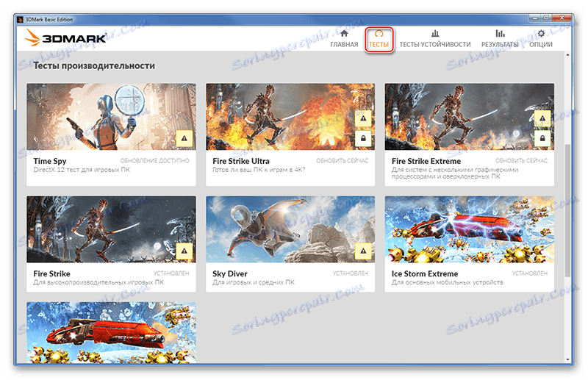Click the 3DMark logo in the header
Image resolution: width=588 pixels, height=380 pixels.
pyautogui.click(x=65, y=37)
